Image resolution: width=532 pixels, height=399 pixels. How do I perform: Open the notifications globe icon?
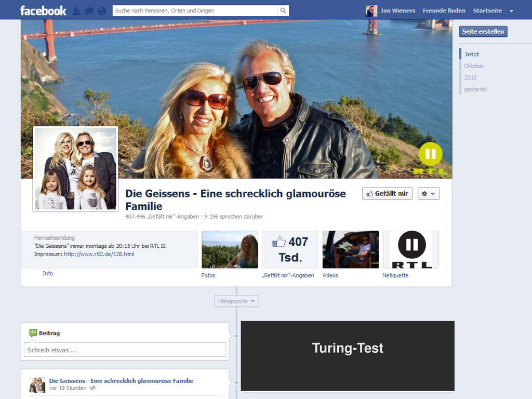click(102, 11)
